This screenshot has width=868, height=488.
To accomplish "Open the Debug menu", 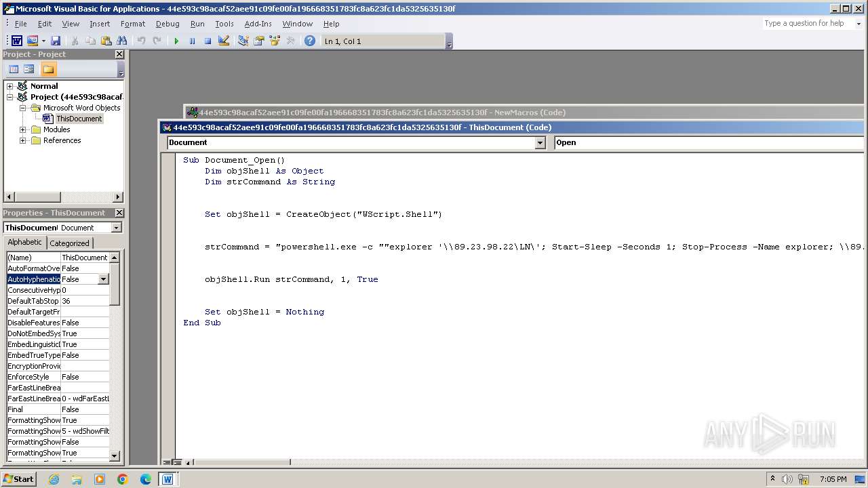I will point(167,24).
